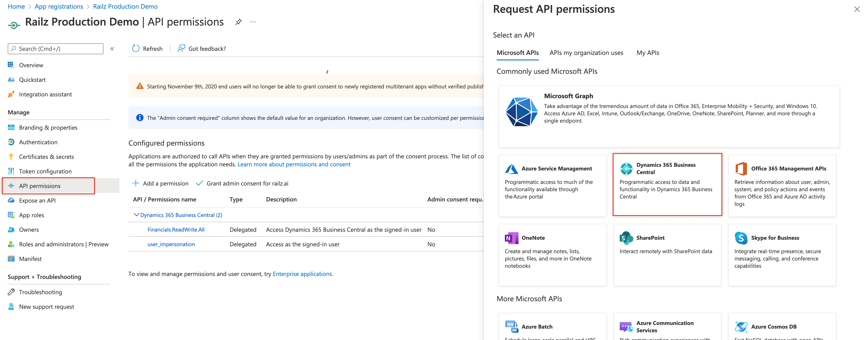Viewport: 868px width, 340px height.
Task: Grant admin consent for railz.ai
Action: point(242,183)
